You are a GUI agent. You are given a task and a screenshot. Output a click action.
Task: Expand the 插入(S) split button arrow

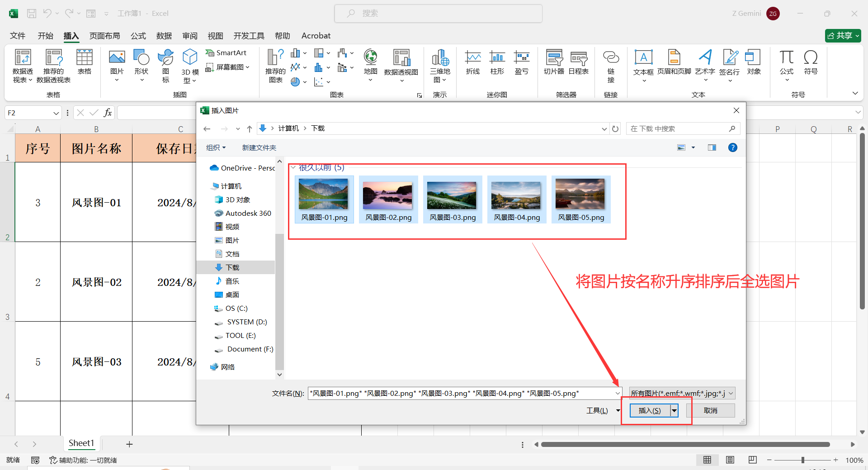click(x=674, y=410)
